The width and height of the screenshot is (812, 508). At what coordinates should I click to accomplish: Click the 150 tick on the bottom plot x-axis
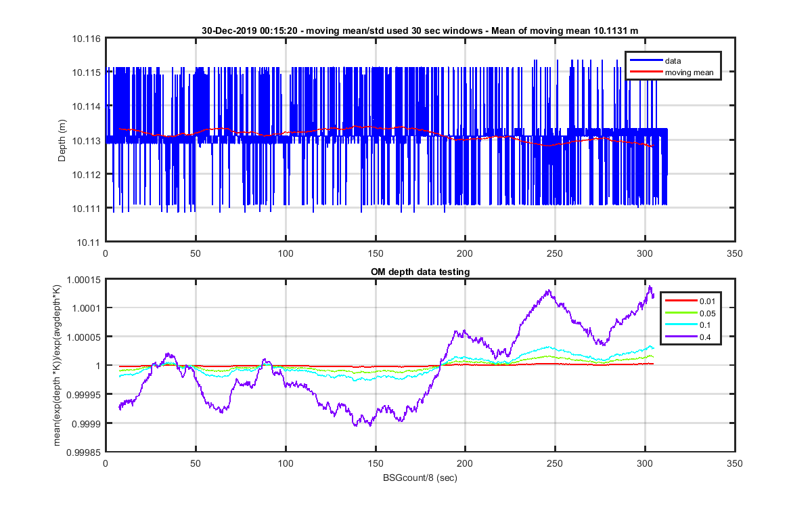[x=375, y=463]
